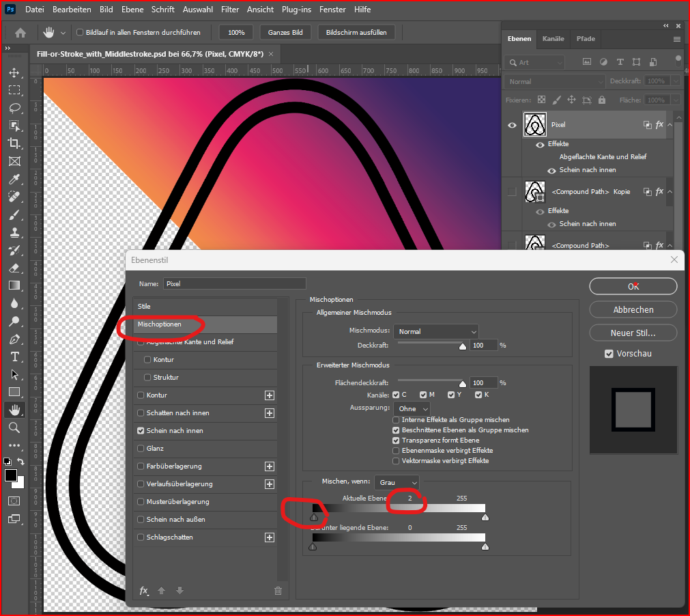Open the Filter menu
The height and width of the screenshot is (616, 690).
point(230,10)
